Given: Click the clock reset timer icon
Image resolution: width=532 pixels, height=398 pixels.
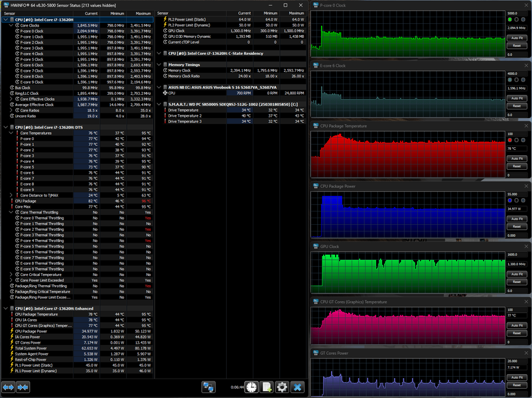Looking at the screenshot, I should 253,387.
